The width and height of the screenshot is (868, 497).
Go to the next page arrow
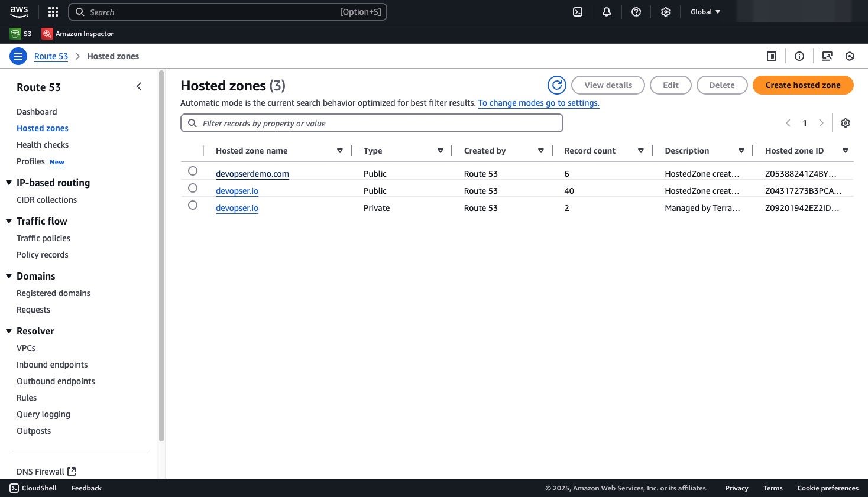pos(821,123)
